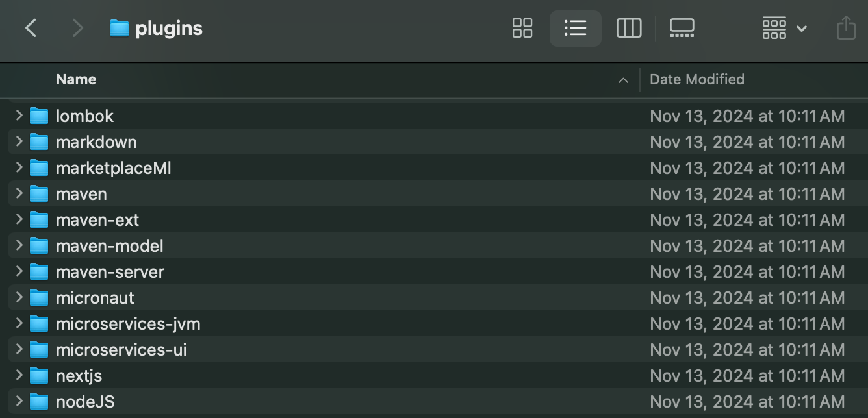
Task: Open the Share menu icon
Action: point(846,28)
